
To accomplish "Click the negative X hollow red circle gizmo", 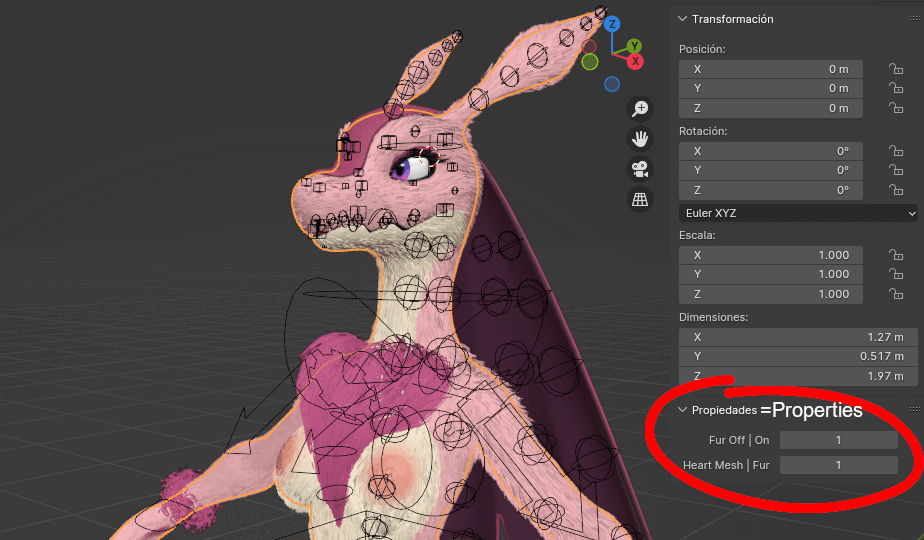I will [x=589, y=47].
